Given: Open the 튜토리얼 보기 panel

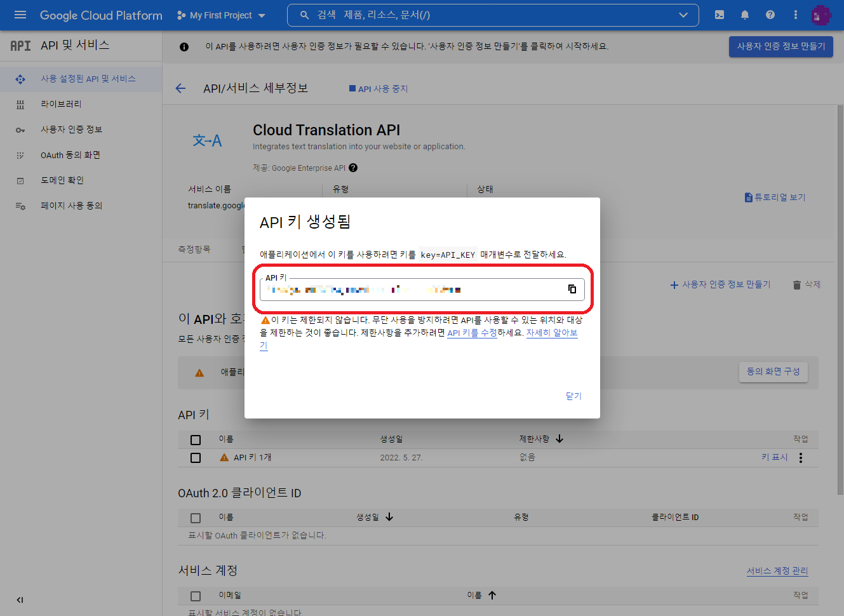Looking at the screenshot, I should 775,197.
